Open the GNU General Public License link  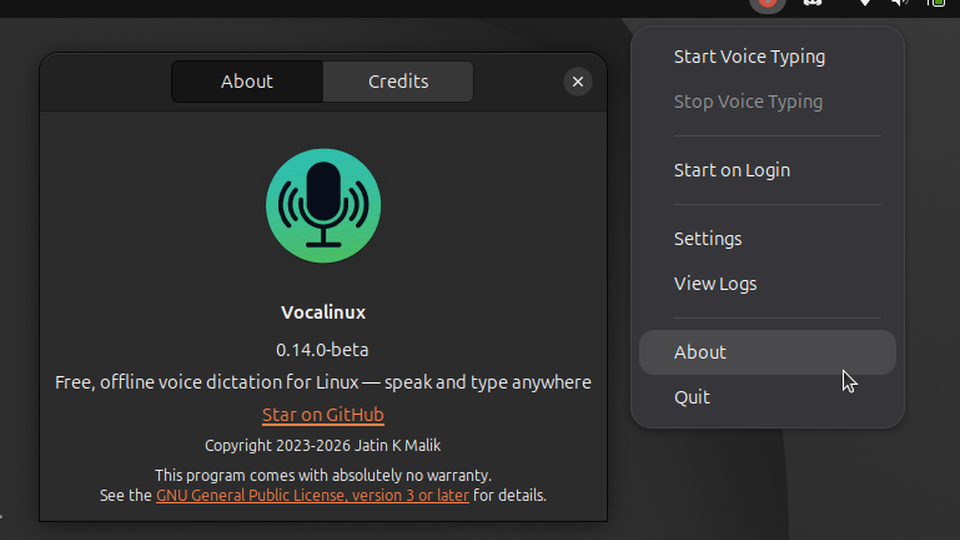pos(312,495)
